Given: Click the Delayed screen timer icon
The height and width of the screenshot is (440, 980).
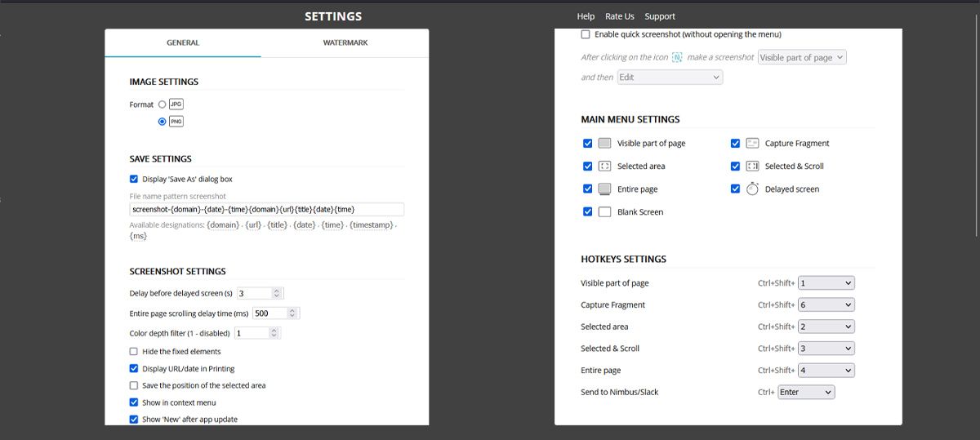Looking at the screenshot, I should pyautogui.click(x=752, y=189).
